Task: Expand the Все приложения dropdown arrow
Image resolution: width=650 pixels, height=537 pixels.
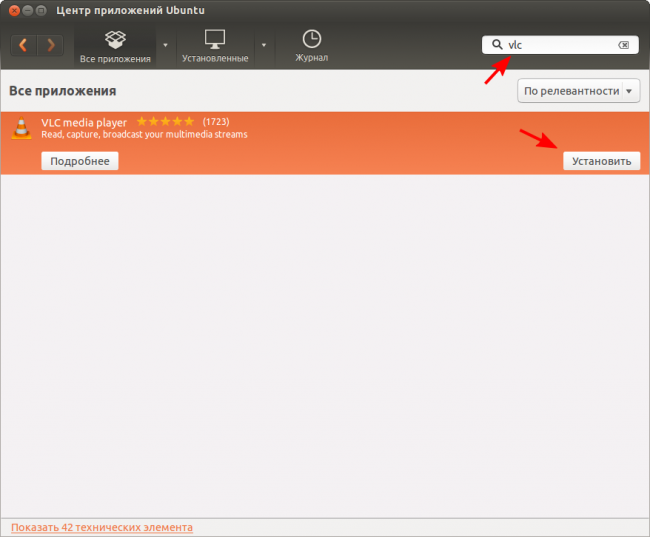Action: tap(165, 45)
